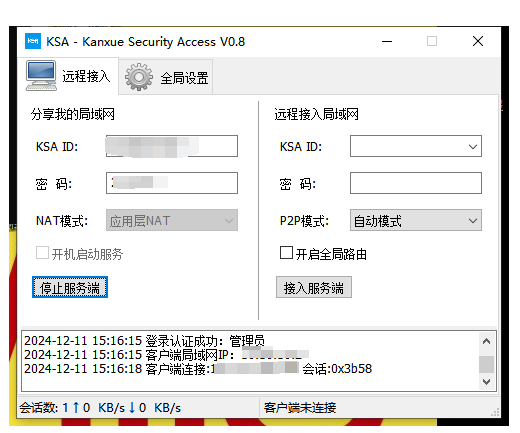The width and height of the screenshot is (520, 433).
Task: Click the local share 密码 field
Action: click(172, 183)
